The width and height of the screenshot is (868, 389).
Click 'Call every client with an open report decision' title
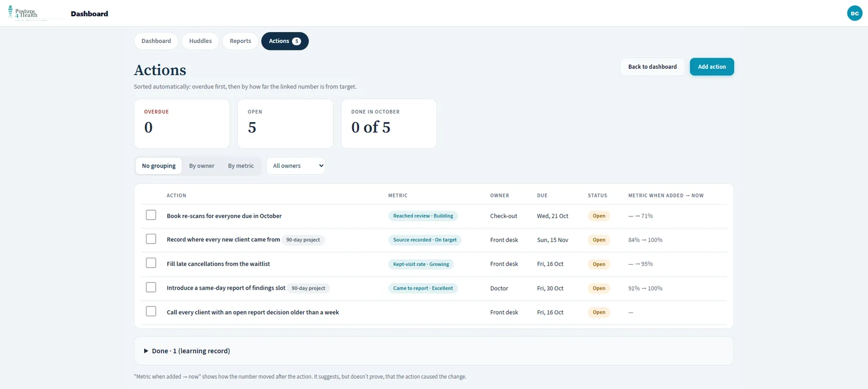pos(253,312)
